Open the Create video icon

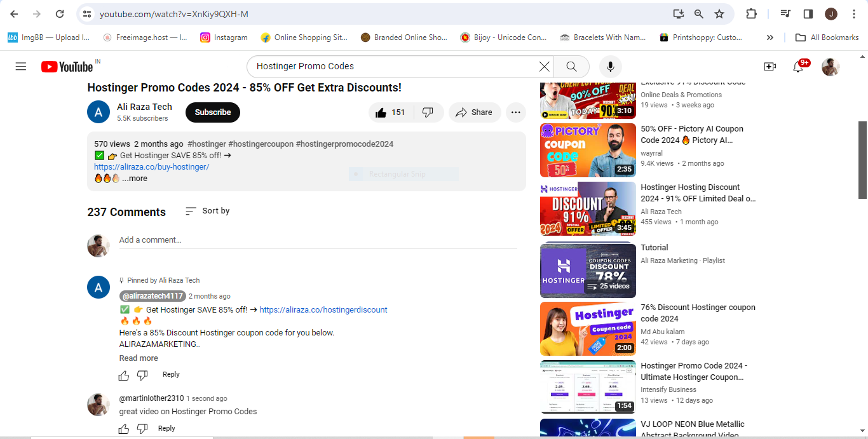770,66
